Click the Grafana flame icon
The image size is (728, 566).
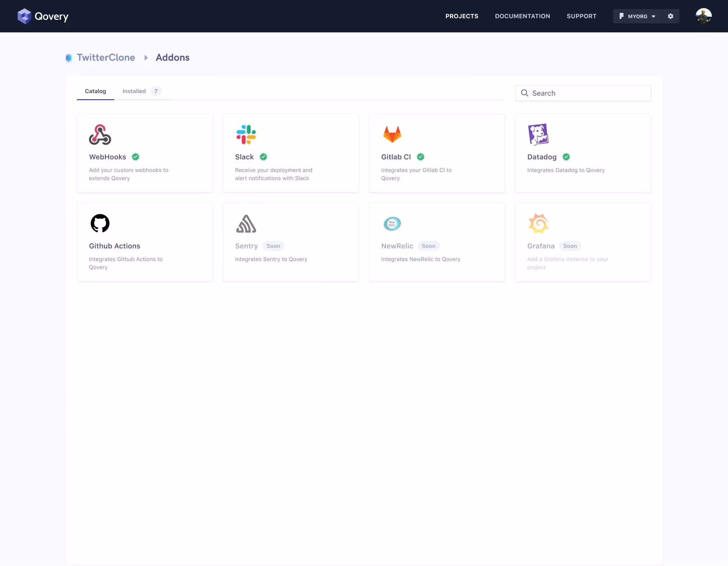(538, 223)
